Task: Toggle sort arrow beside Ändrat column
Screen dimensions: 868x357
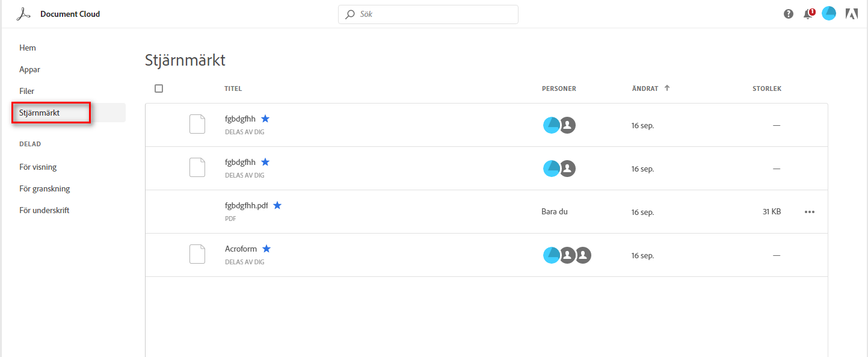Action: [x=666, y=88]
